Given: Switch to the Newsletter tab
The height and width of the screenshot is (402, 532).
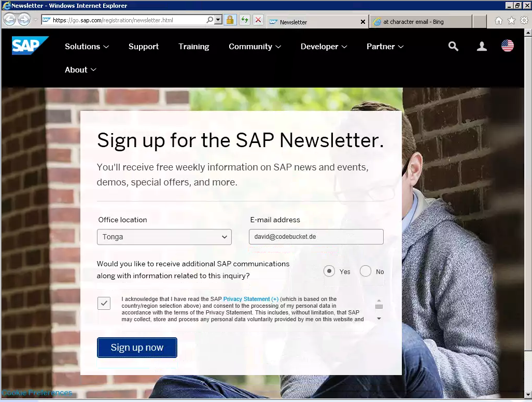Looking at the screenshot, I should [317, 22].
